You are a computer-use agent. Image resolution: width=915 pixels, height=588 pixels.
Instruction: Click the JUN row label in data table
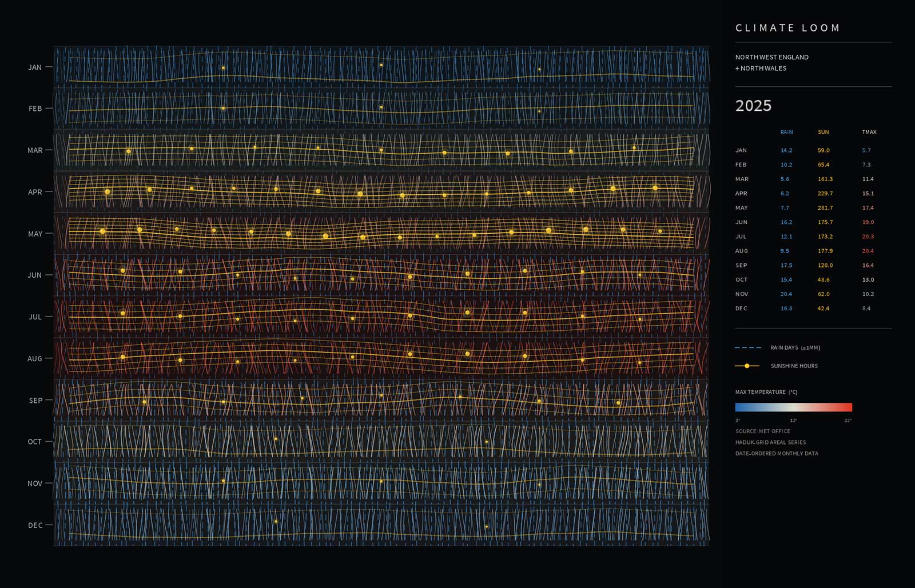click(x=741, y=222)
